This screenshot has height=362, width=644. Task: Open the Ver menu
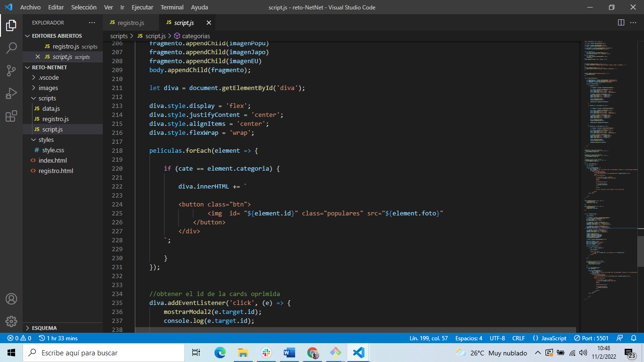pyautogui.click(x=108, y=8)
